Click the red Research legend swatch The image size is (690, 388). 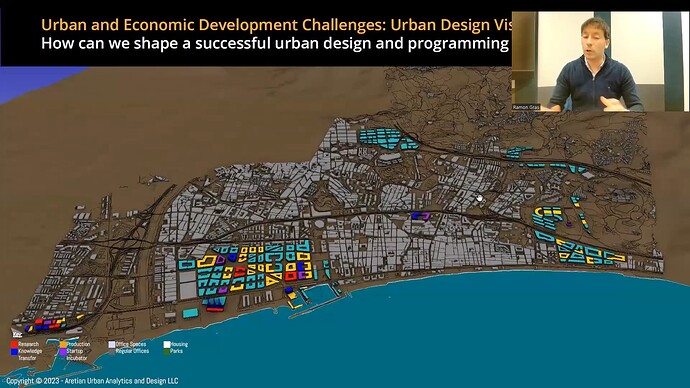(x=14, y=344)
